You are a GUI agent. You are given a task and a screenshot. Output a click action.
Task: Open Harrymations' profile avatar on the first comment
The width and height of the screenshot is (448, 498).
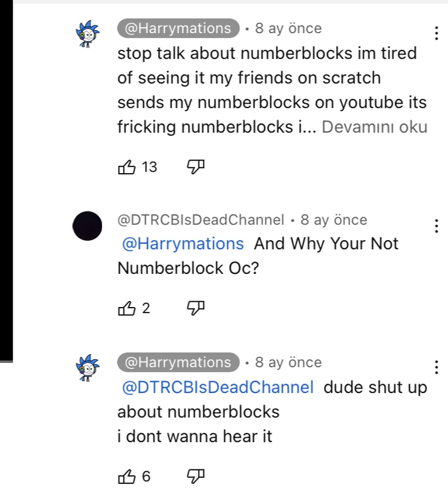coord(87,34)
